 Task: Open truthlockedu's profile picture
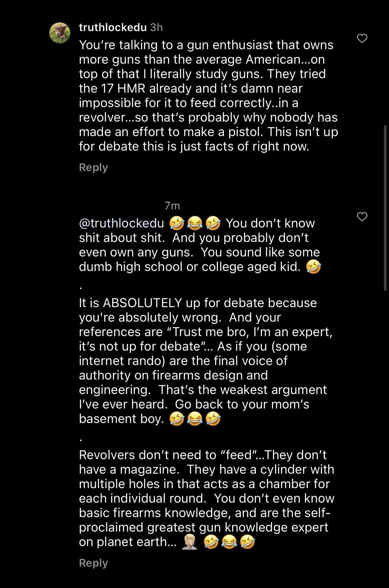60,33
